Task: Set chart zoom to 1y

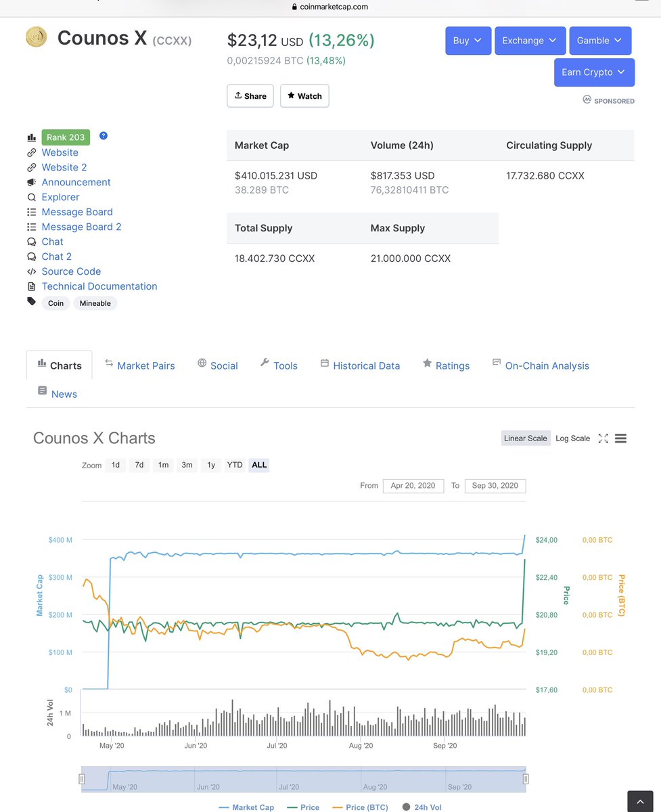Action: (x=211, y=465)
